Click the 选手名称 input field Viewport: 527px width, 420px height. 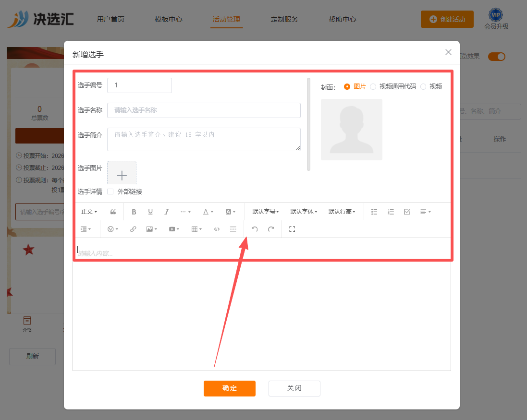pos(204,110)
